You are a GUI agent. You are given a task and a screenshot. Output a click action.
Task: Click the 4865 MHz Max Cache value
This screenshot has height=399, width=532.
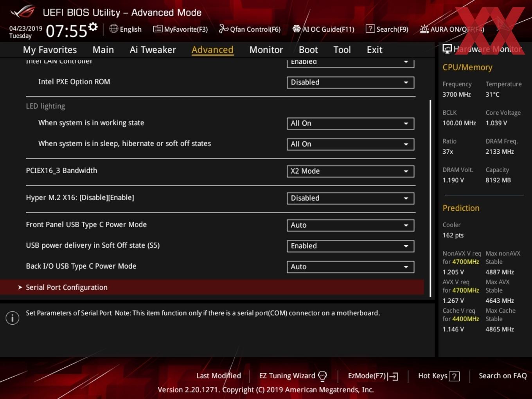[x=500, y=329]
